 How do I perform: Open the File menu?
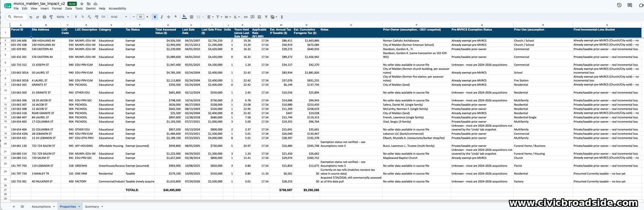[x=16, y=8]
